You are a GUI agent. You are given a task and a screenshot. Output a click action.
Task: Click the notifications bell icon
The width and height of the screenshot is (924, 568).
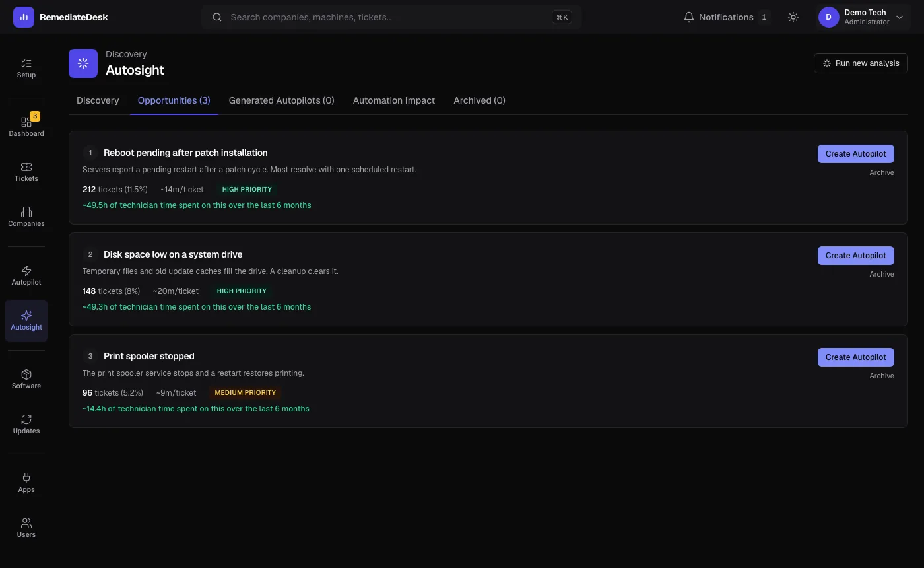[689, 17]
